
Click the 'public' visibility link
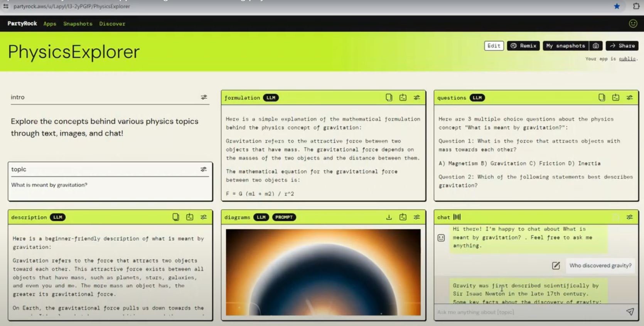click(627, 59)
